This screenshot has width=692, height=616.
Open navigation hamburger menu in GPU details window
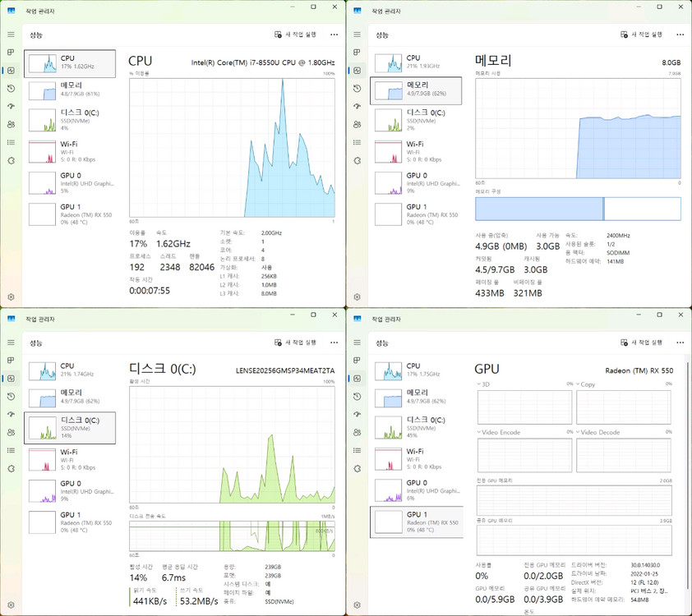(x=357, y=342)
